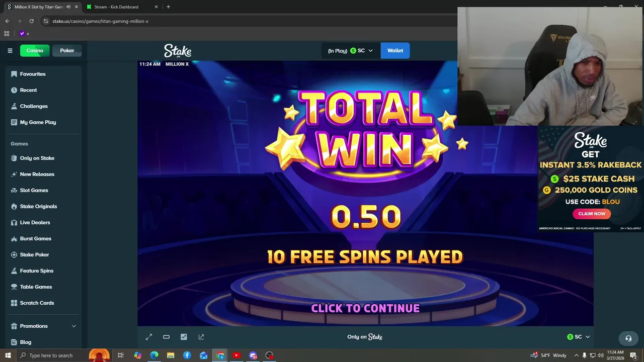The image size is (644, 362).
Task: Click the My Game Play icon
Action: (14, 122)
